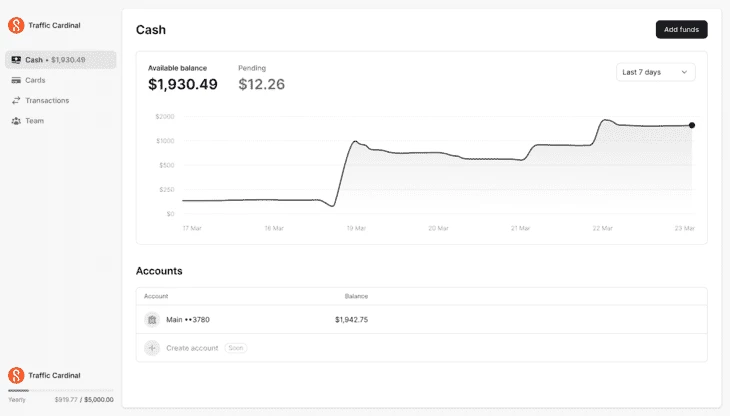Click the Cash wallet icon in sidebar

click(x=16, y=60)
